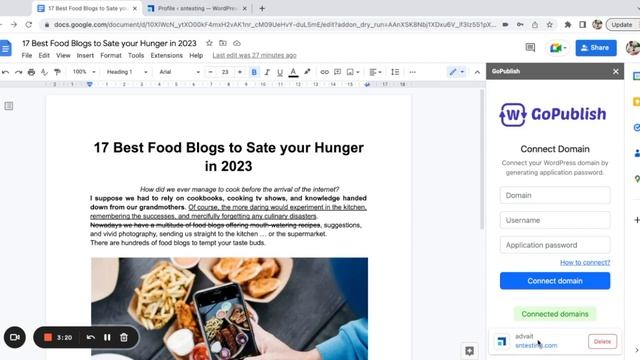Click the browser Update button
This screenshot has width=640, height=360.
622,25
